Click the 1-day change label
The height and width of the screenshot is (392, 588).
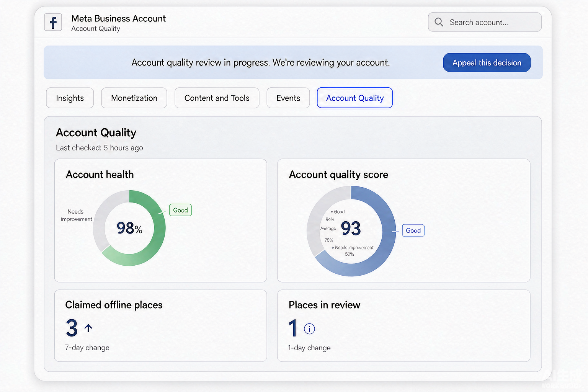coord(309,348)
